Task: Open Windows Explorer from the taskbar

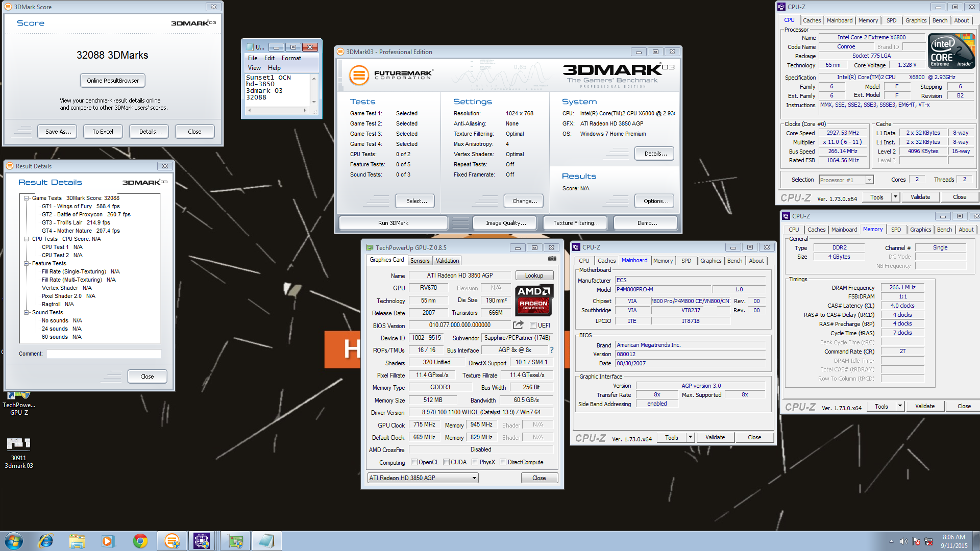Action: pos(77,541)
